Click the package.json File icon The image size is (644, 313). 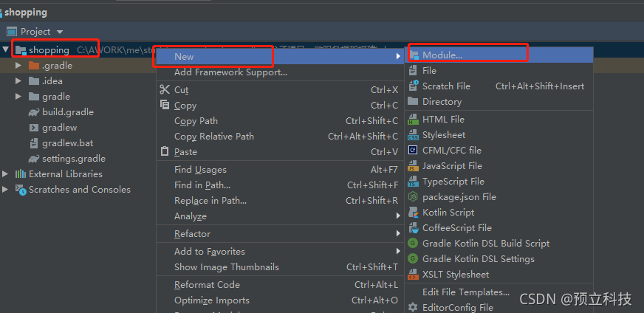point(413,197)
